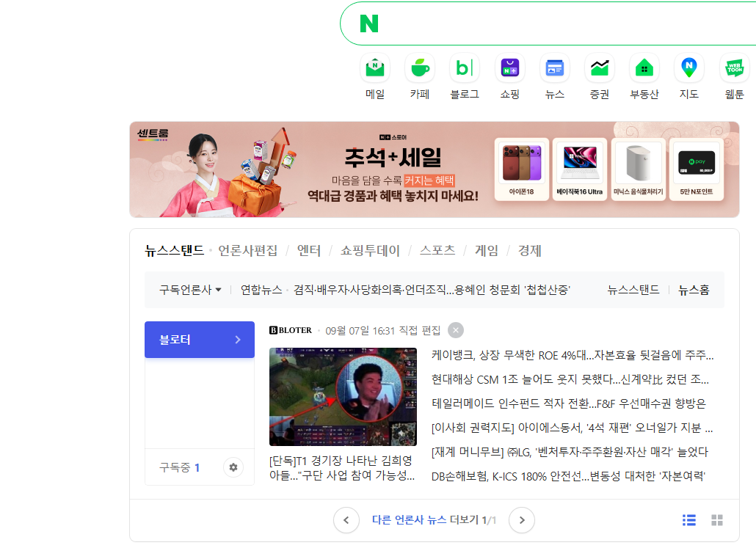Select the 쇼핑투데이 tab
756x548 pixels.
click(x=370, y=251)
